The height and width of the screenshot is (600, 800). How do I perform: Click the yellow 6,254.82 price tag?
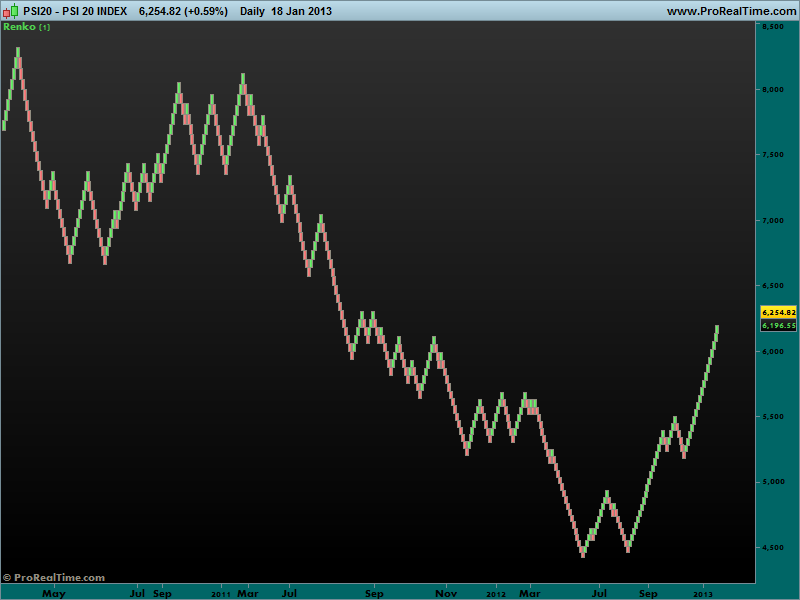coord(779,312)
